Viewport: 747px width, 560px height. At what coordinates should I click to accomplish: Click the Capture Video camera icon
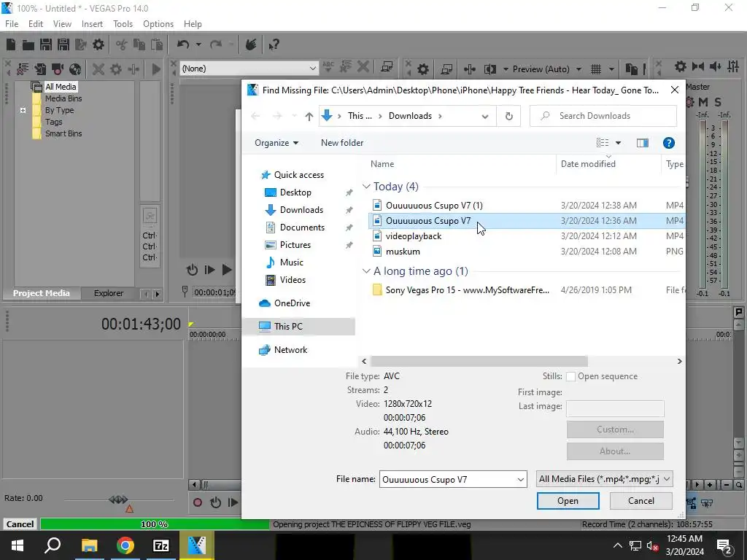[58, 69]
